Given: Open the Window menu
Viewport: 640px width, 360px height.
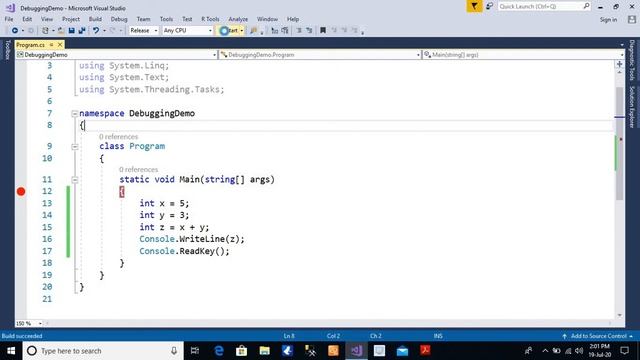Looking at the screenshot, I should point(267,19).
